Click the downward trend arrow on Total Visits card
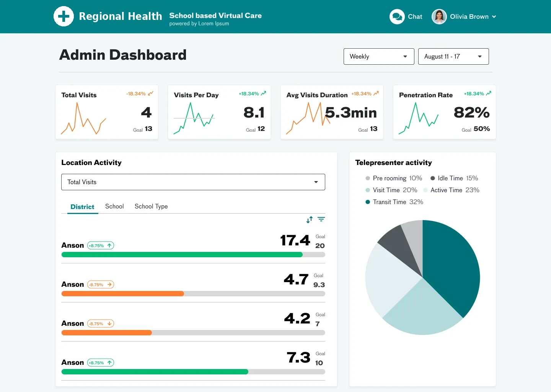This screenshot has width=551, height=392. coord(151,93)
